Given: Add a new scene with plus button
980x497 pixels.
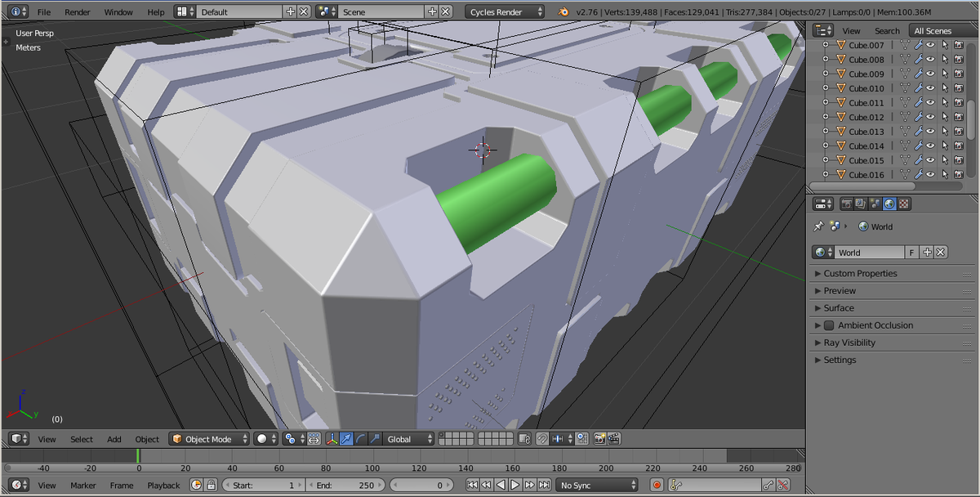Looking at the screenshot, I should [432, 12].
